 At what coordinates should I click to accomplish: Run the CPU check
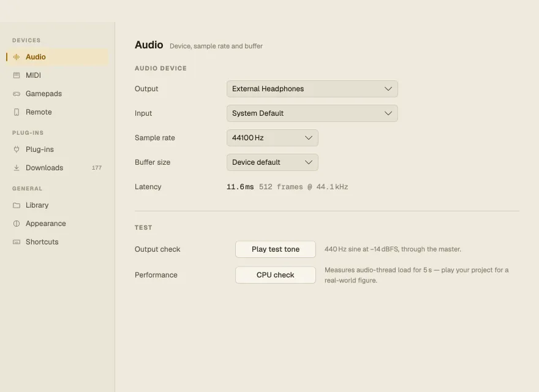point(276,275)
